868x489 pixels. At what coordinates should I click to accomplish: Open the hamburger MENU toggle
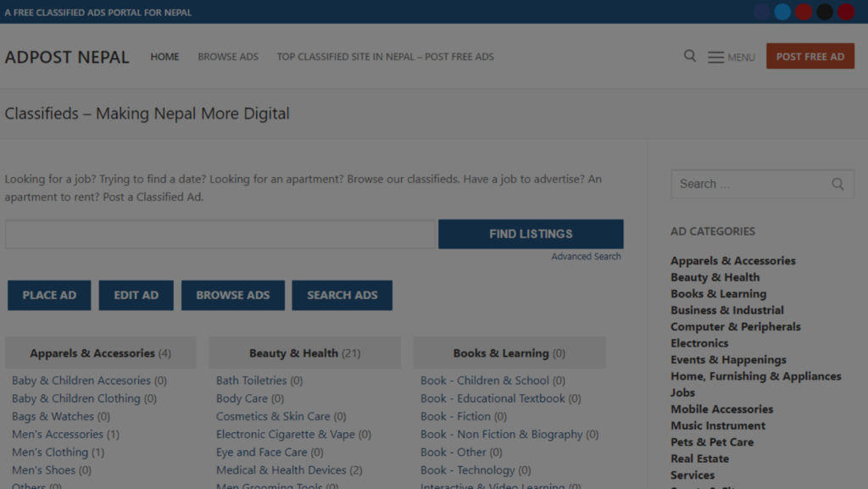pos(732,57)
